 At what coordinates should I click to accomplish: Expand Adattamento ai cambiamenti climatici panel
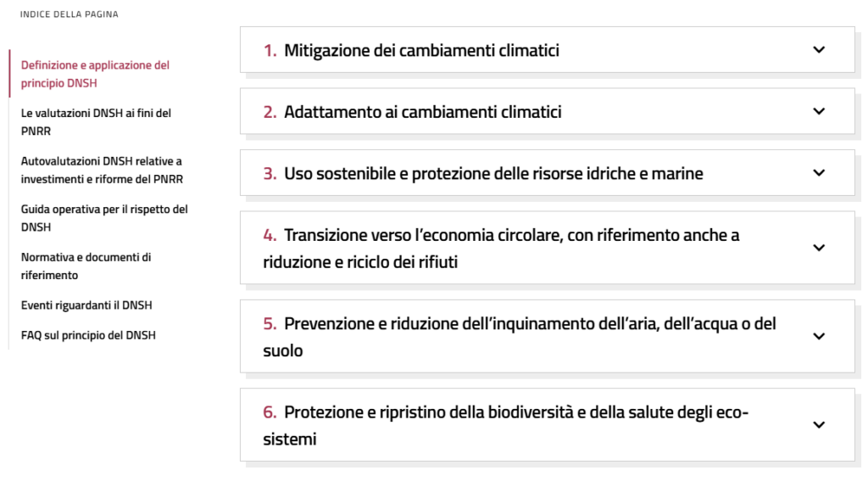pos(422,112)
